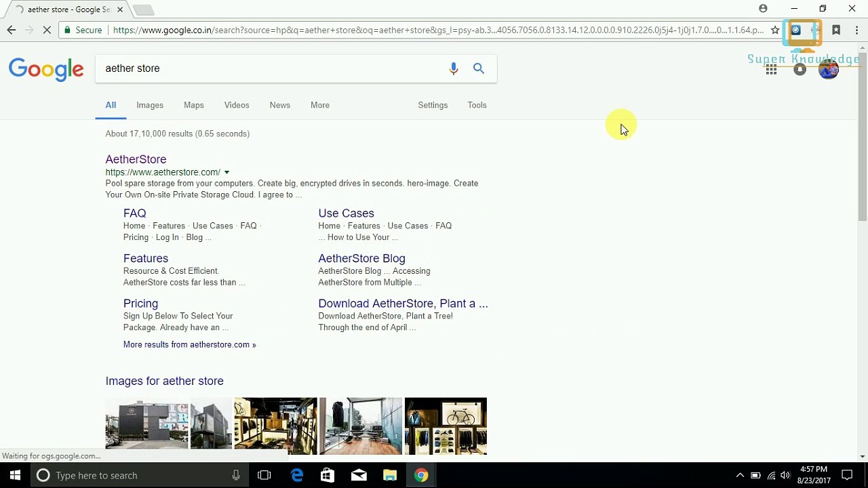Open Microsoft Store from the taskbar
The width and height of the screenshot is (868, 488).
point(328,475)
